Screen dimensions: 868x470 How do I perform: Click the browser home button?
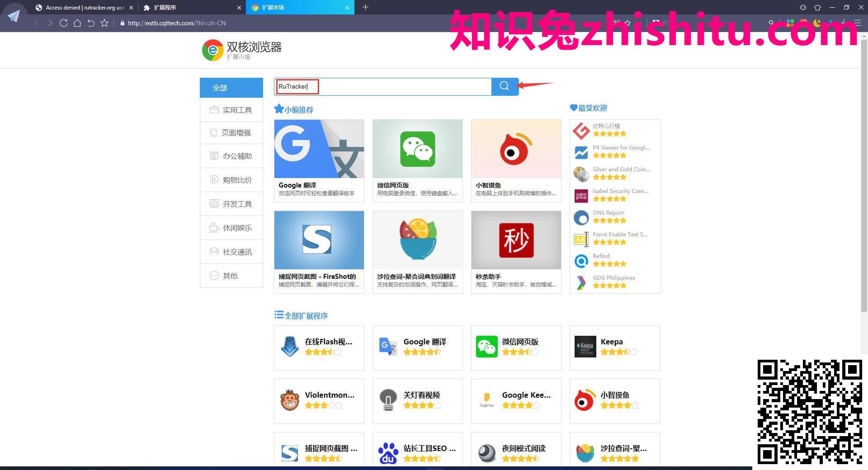[x=77, y=23]
